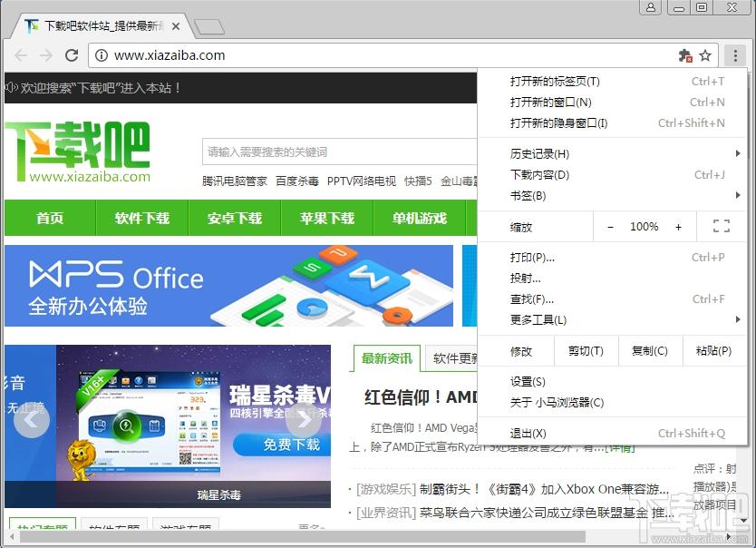Image resolution: width=756 pixels, height=548 pixels.
Task: Click the 腾讯电脑管家 hot search link
Action: [234, 181]
